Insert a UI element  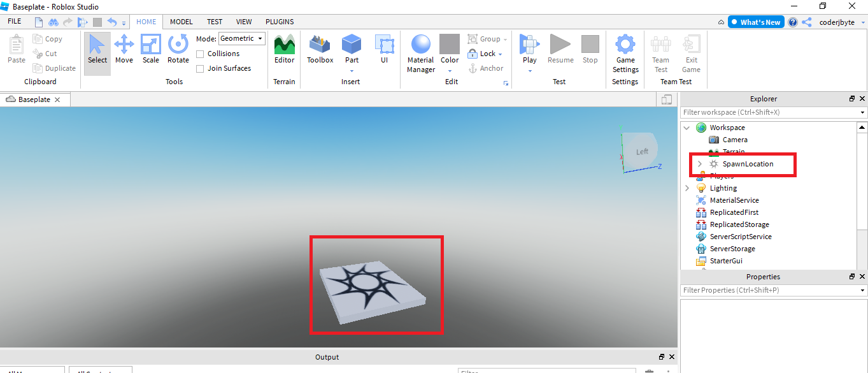coord(385,49)
